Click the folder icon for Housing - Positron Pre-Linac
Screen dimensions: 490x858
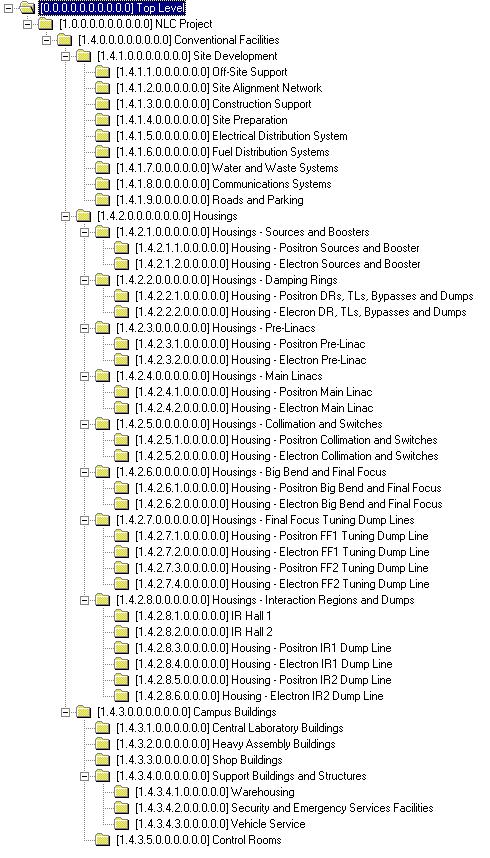[x=122, y=344]
